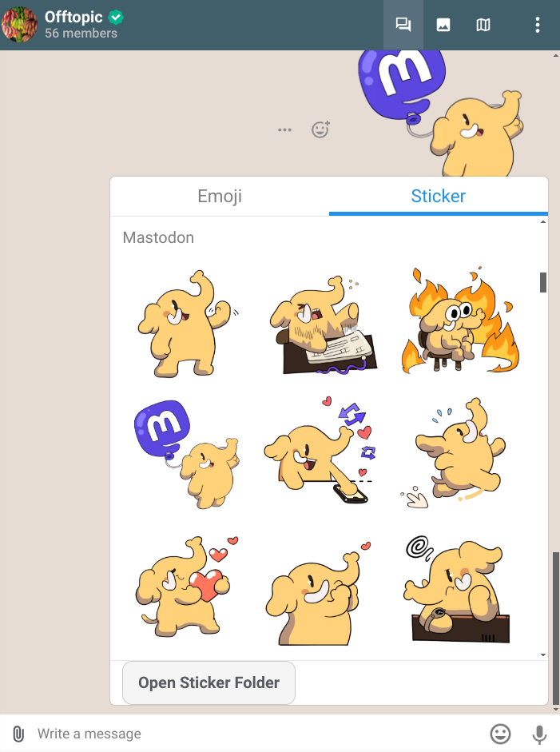Viewport: 560px width, 752px height.
Task: Switch to the Emoji tab
Action: (220, 196)
